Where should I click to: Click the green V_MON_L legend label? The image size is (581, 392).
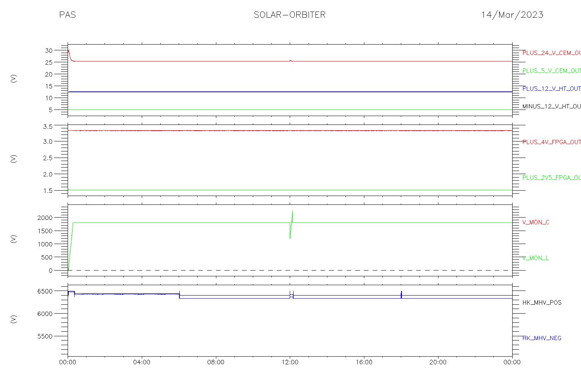535,258
